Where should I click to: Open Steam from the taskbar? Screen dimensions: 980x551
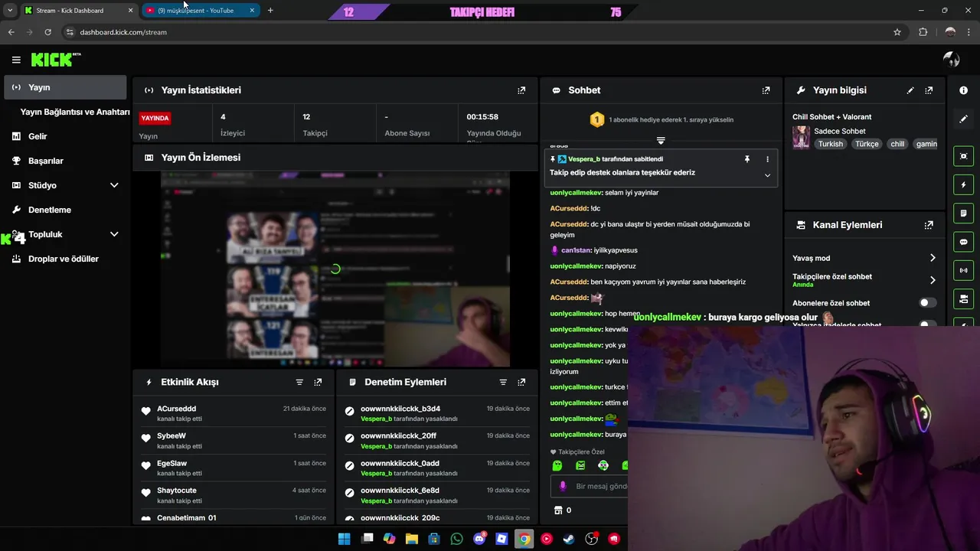[x=569, y=539]
